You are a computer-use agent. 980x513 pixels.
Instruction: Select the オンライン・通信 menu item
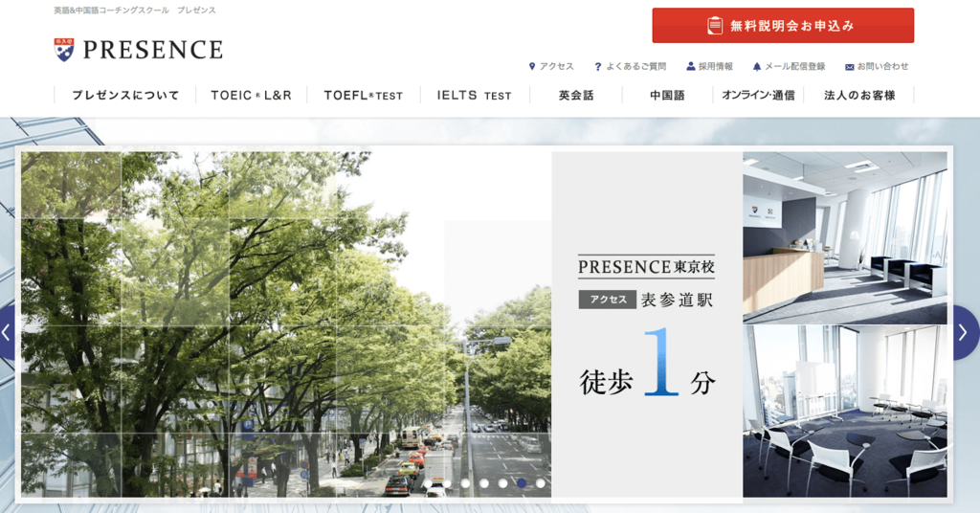tap(758, 95)
